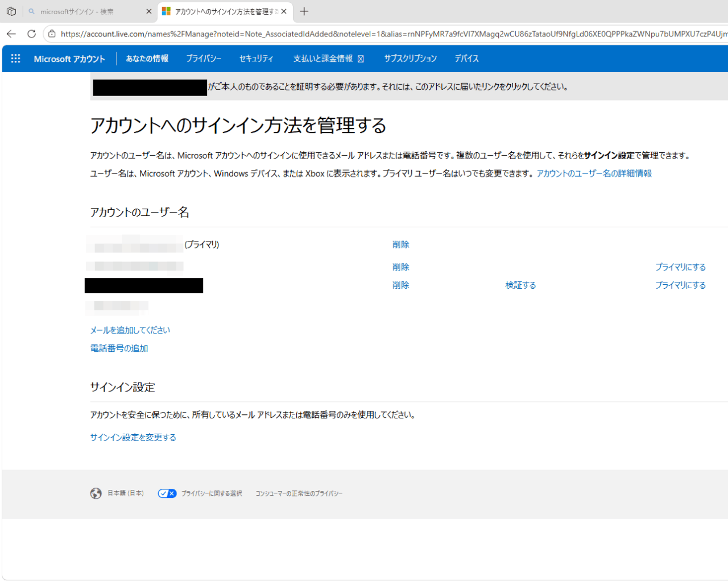Viewport: 728px width, 582px height.
Task: Click 電話番号の追加 link
Action: (x=119, y=348)
